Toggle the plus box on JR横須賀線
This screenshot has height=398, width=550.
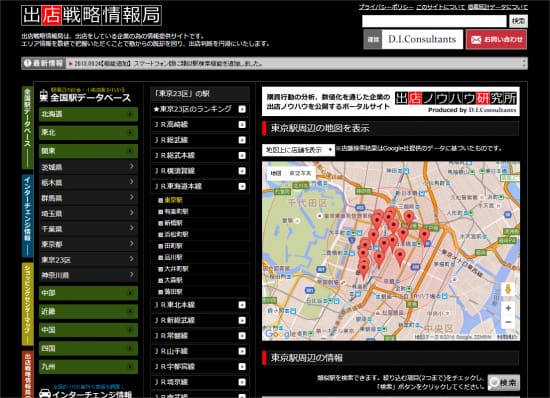242,171
